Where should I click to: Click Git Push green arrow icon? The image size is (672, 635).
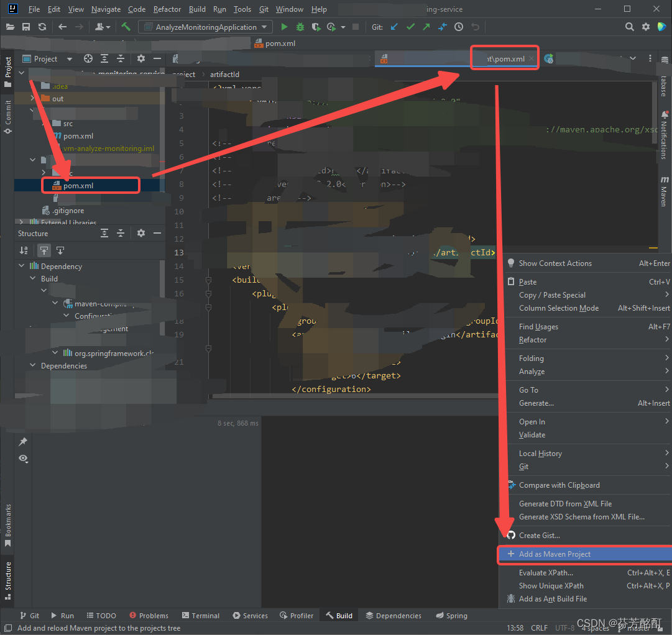(x=426, y=27)
